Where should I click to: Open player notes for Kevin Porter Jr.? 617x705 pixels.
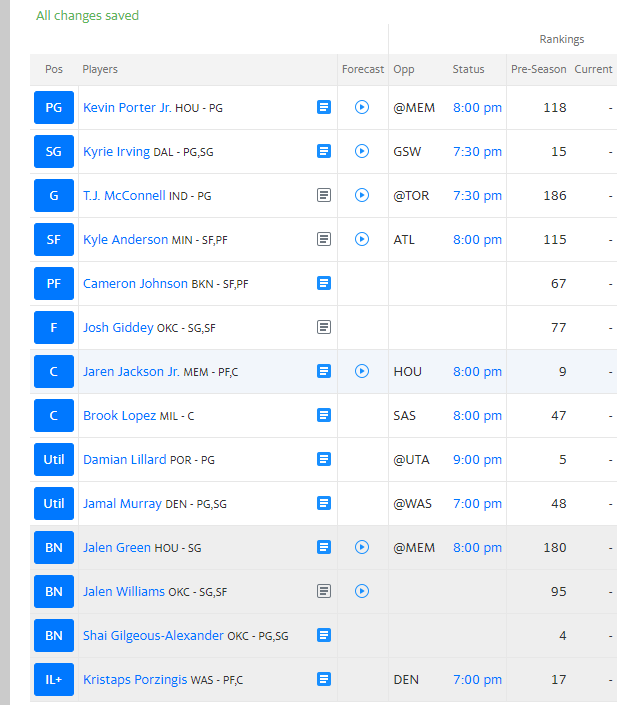(324, 107)
